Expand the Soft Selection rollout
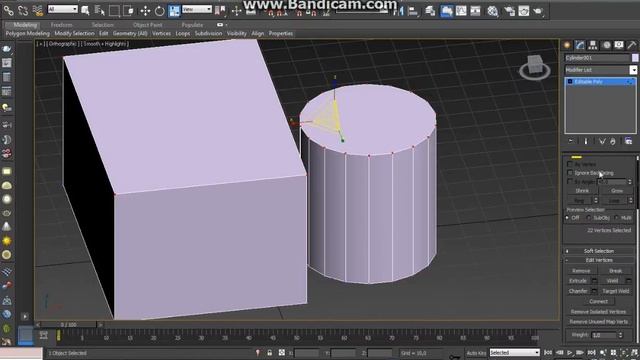This screenshot has width=640, height=360. [x=599, y=251]
